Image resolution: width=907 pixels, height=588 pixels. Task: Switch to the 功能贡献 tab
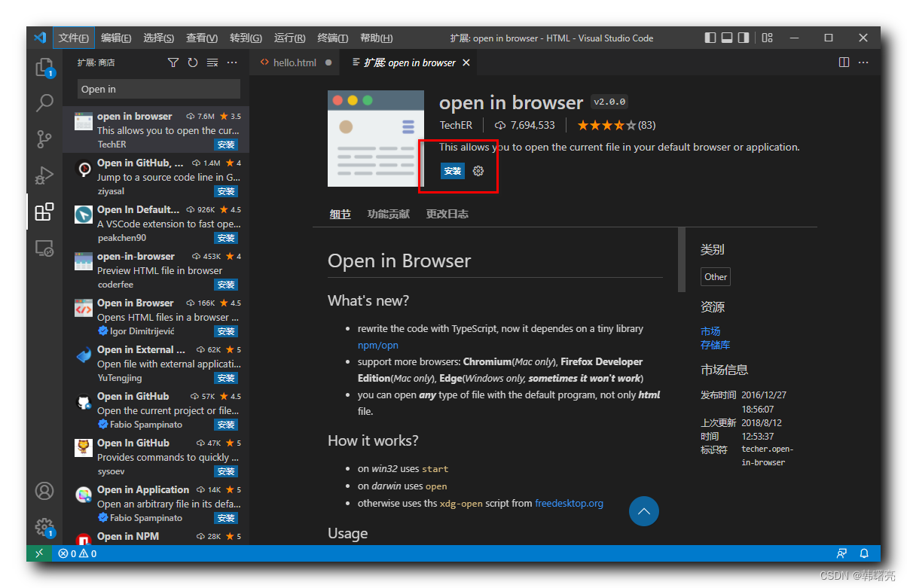click(388, 213)
